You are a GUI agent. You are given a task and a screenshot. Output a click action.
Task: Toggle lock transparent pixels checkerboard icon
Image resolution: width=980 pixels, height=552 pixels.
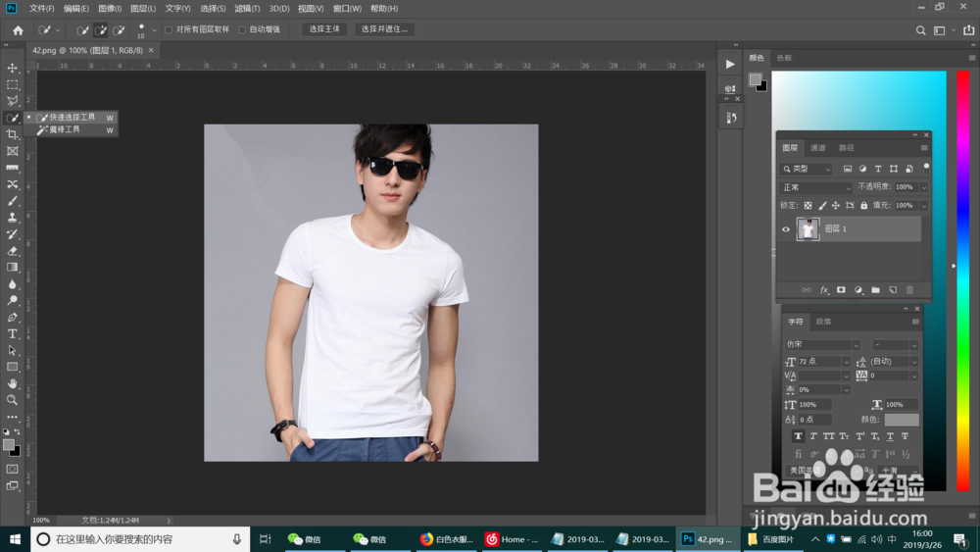click(808, 205)
